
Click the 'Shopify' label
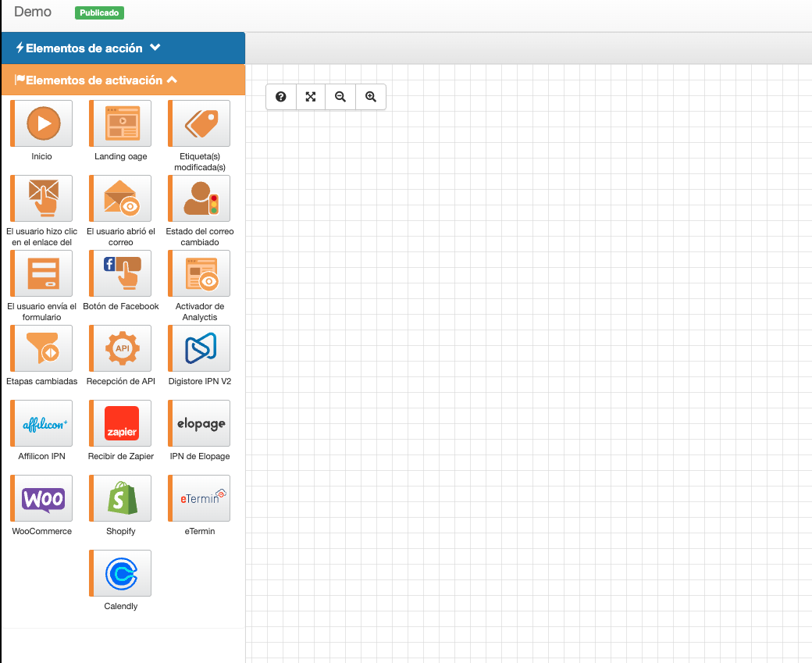[x=121, y=531]
